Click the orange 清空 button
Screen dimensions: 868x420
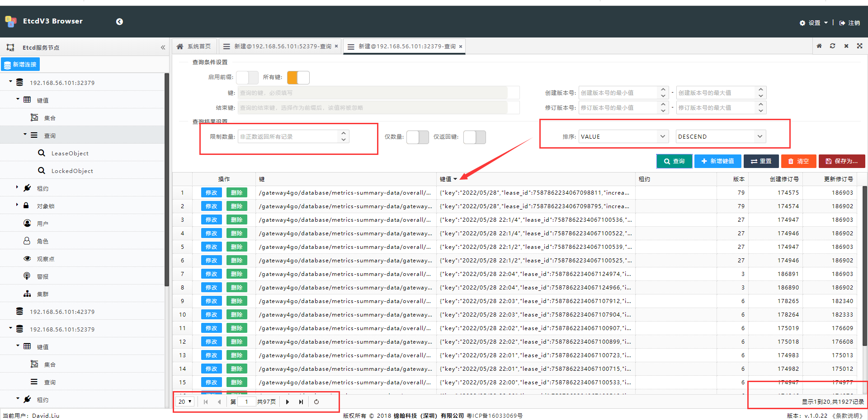(x=798, y=161)
